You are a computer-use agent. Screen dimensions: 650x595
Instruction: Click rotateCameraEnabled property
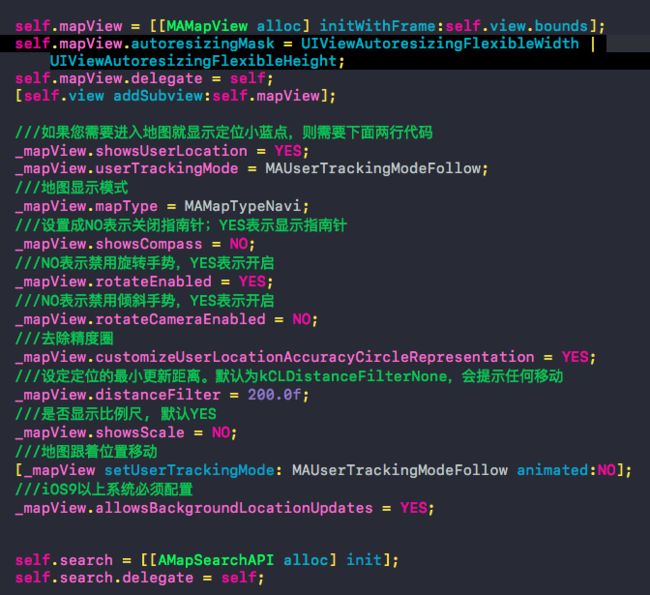180,319
